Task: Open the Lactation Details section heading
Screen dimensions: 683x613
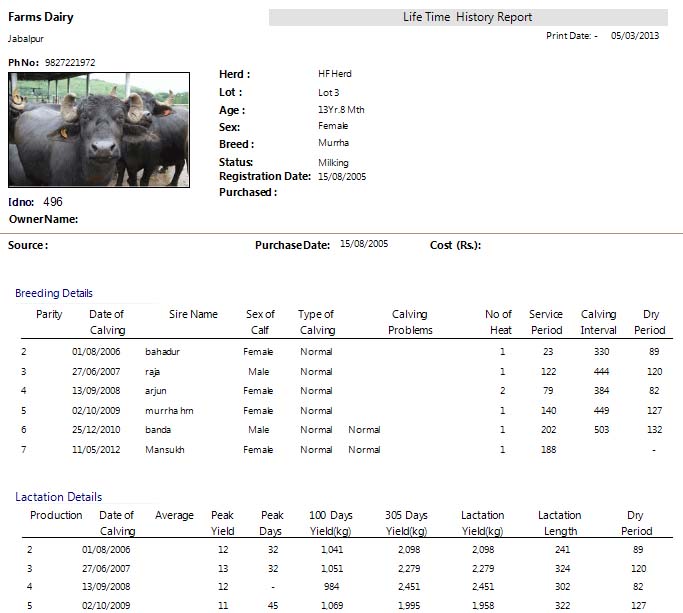Action: pos(58,497)
